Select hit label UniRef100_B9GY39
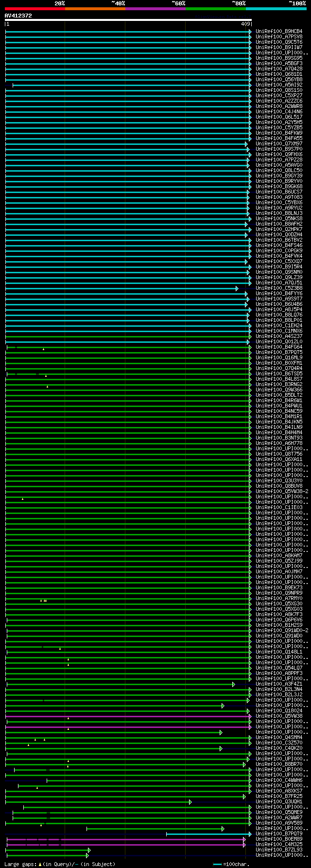Screen dimensions: 311x868 pyautogui.click(x=279, y=176)
